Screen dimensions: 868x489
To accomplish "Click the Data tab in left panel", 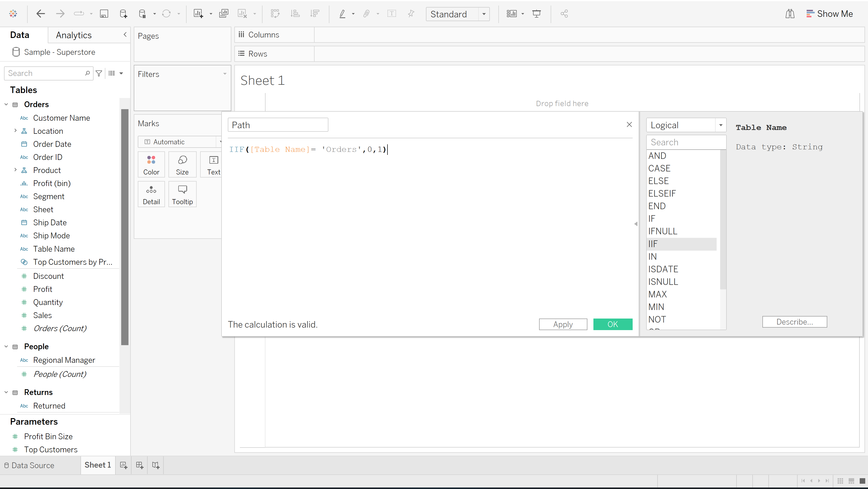I will 20,35.
